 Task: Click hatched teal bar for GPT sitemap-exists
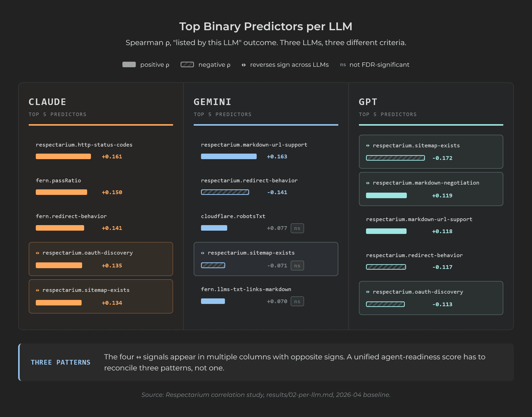(395, 158)
